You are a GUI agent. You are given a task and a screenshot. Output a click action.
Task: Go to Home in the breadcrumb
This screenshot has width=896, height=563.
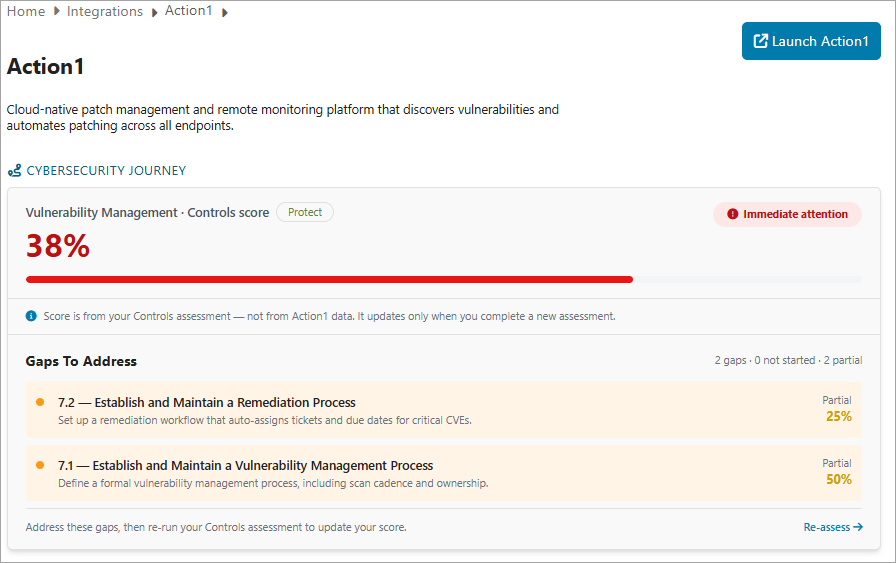tap(26, 11)
